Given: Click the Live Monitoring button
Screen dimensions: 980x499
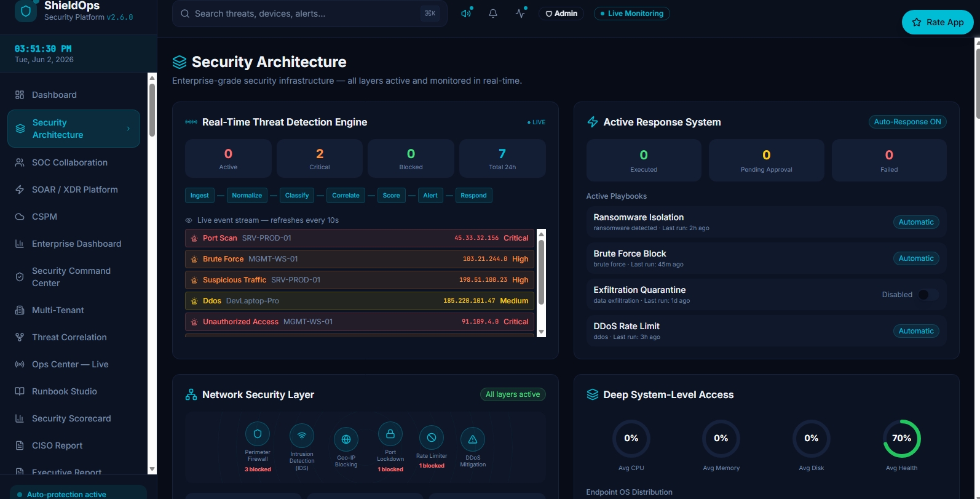Looking at the screenshot, I should point(632,14).
